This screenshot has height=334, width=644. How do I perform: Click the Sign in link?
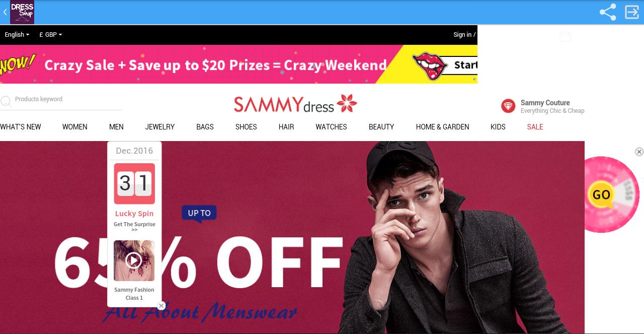462,35
